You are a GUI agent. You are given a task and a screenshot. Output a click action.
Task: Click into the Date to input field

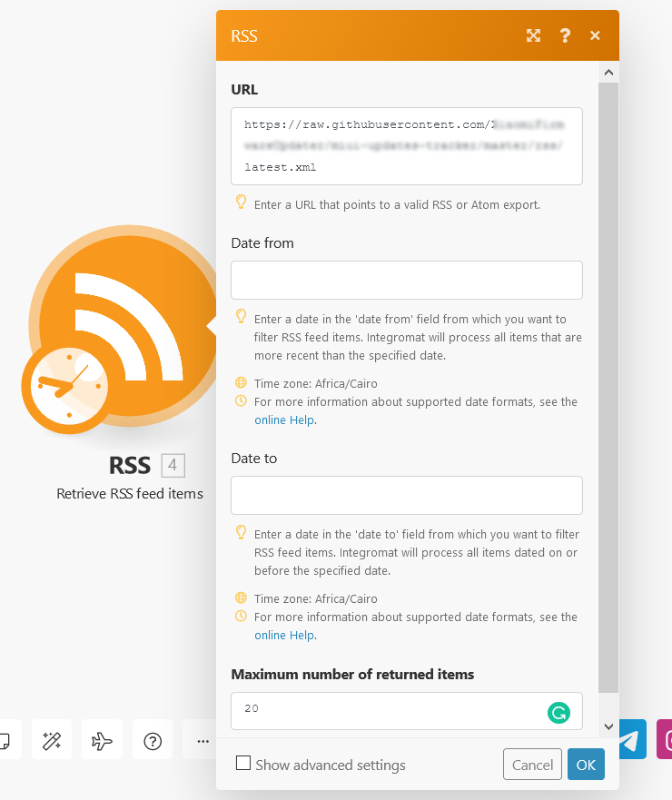click(x=407, y=496)
